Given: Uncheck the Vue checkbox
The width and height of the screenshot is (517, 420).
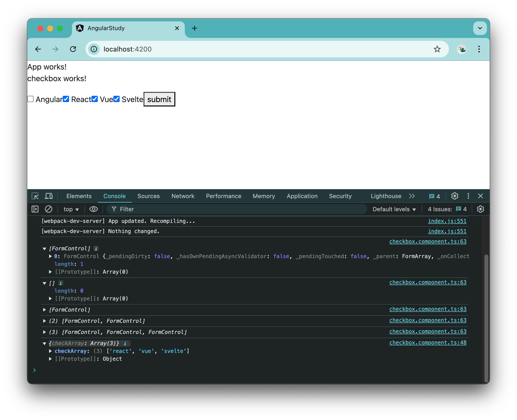Looking at the screenshot, I should tap(95, 99).
